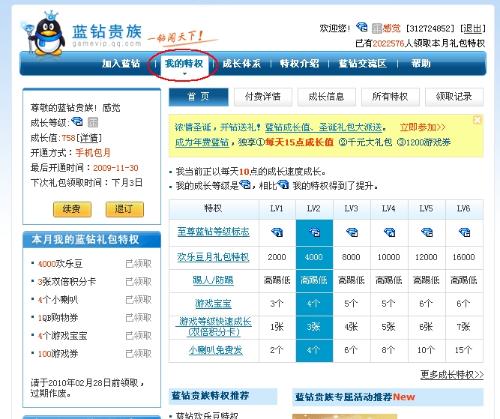Click the 本月我的蓝钻礼包特权 panel header
The width and height of the screenshot is (500, 419).
(92, 240)
